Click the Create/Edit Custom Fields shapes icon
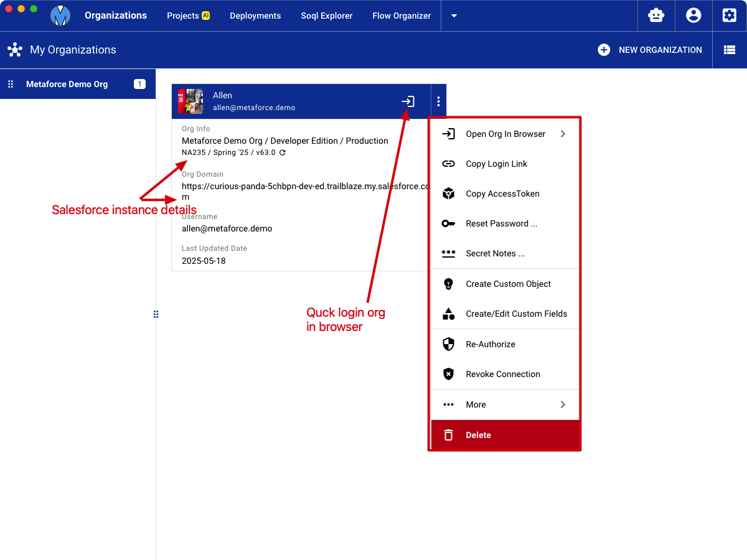This screenshot has height=560, width=747. 448,314
